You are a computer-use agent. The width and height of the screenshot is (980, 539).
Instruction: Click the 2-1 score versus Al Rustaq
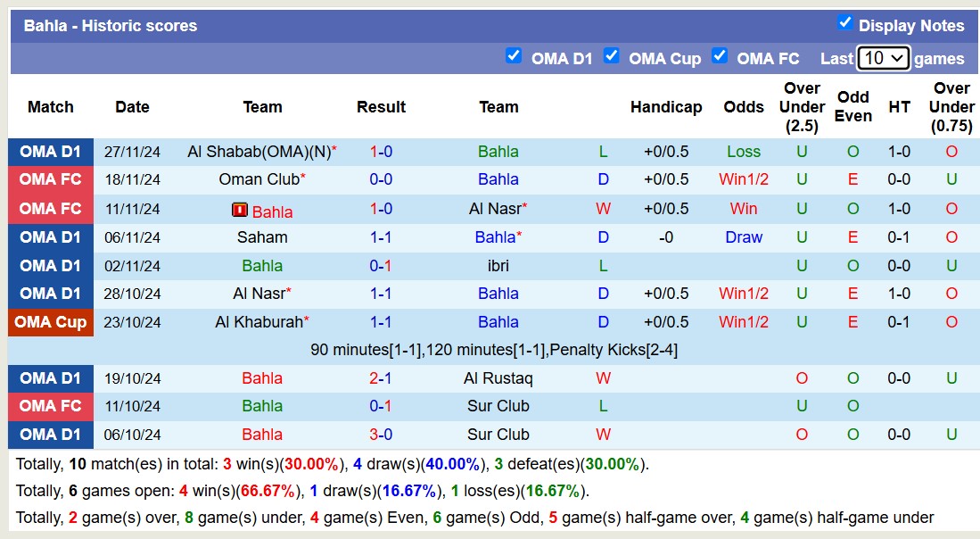pos(381,378)
